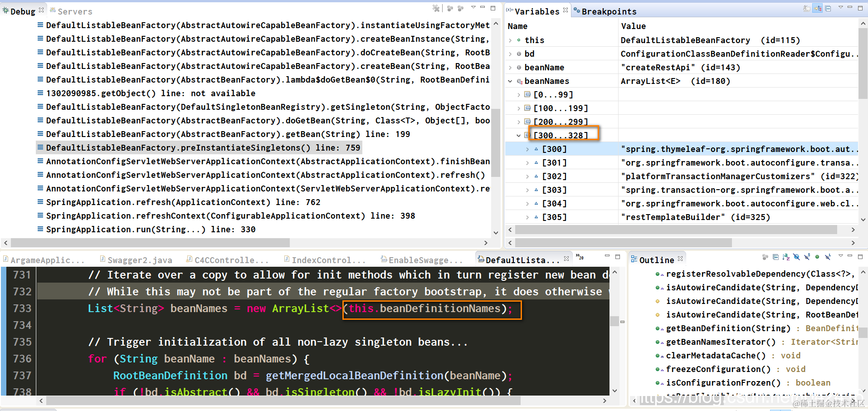This screenshot has width=868, height=411.
Task: Select freezeConfiguration() in Outline
Action: click(730, 369)
